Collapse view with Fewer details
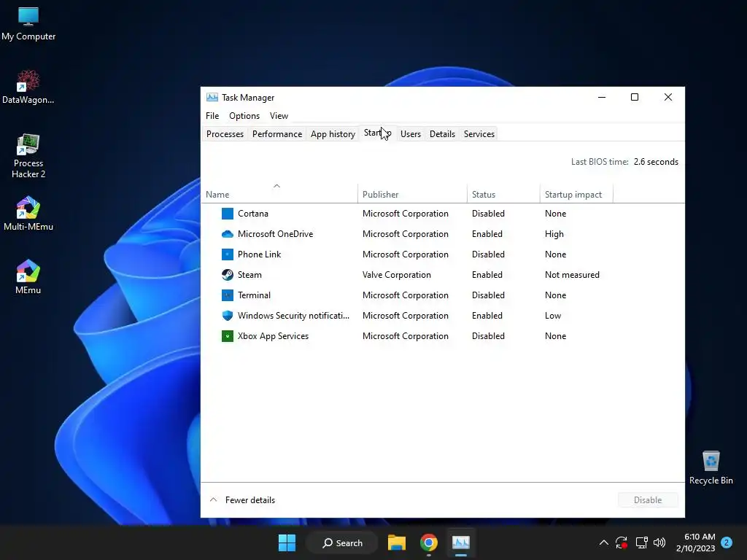 pyautogui.click(x=242, y=500)
